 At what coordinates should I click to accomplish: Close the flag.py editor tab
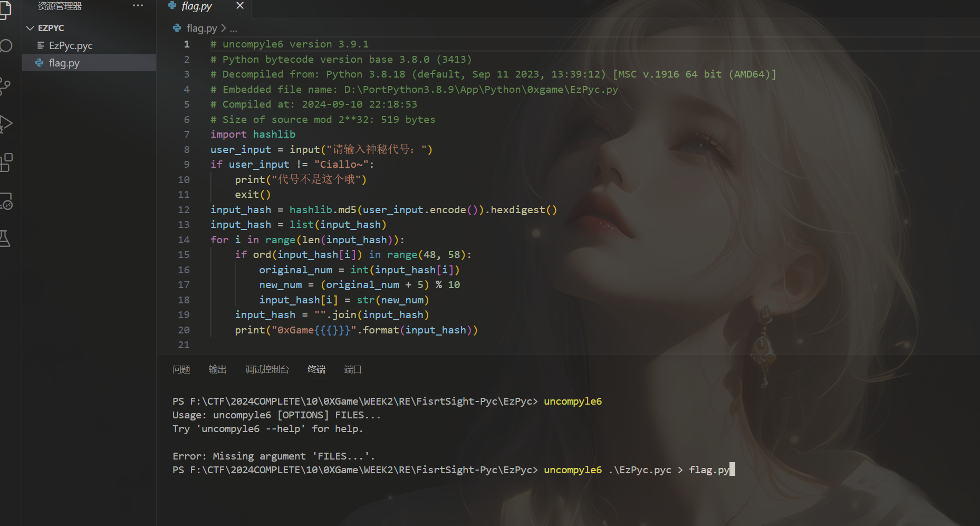click(x=240, y=6)
